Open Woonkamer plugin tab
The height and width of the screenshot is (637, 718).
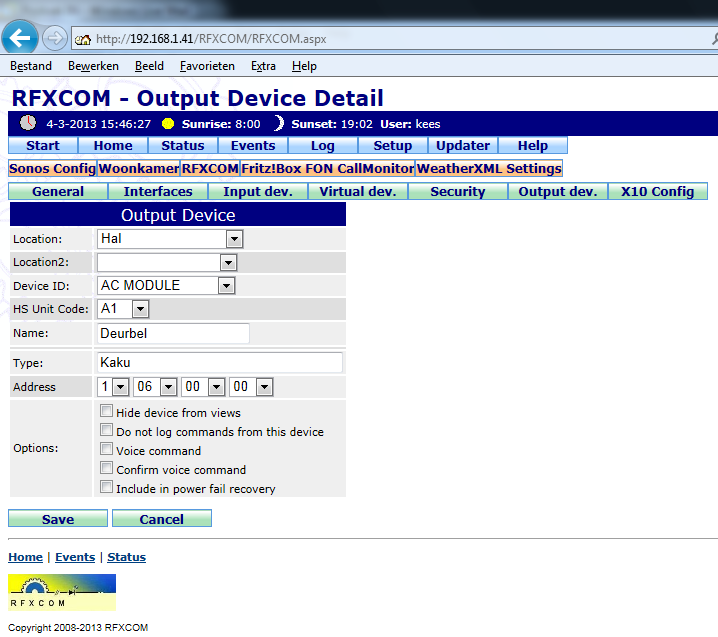[x=139, y=169]
